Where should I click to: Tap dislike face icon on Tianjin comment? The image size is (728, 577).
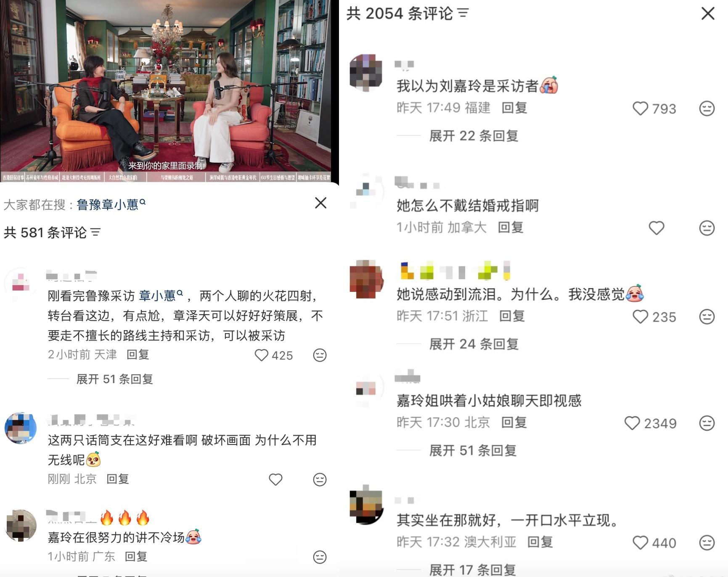tap(320, 355)
